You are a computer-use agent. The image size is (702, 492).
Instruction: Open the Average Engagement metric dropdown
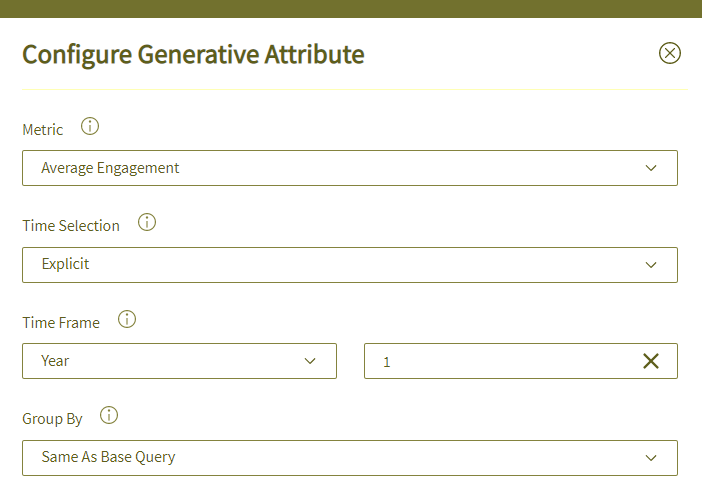[x=350, y=168]
